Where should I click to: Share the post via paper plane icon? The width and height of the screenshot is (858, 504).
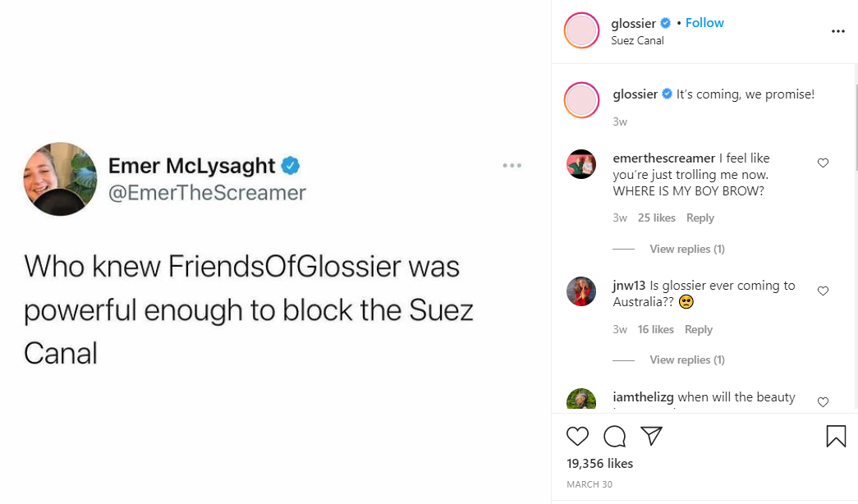tap(651, 436)
